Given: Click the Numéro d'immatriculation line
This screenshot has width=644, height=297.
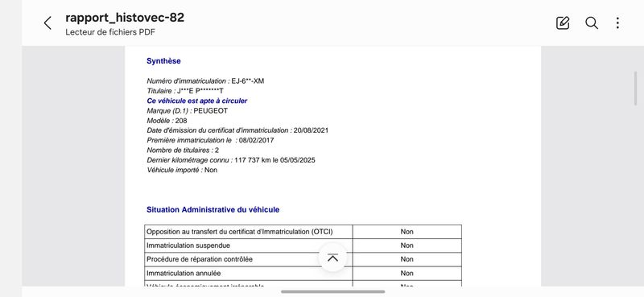Looking at the screenshot, I should pos(205,81).
